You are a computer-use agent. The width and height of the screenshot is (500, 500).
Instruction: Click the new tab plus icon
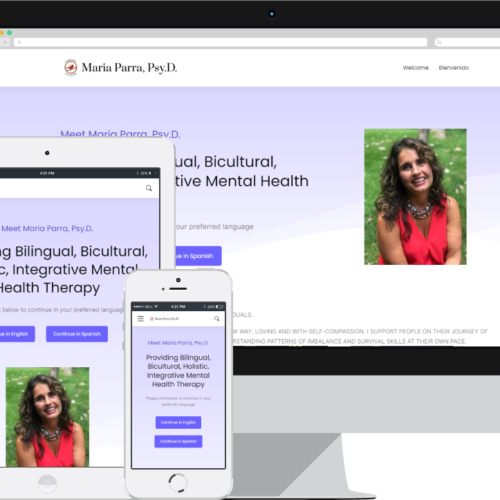tap(19, 42)
